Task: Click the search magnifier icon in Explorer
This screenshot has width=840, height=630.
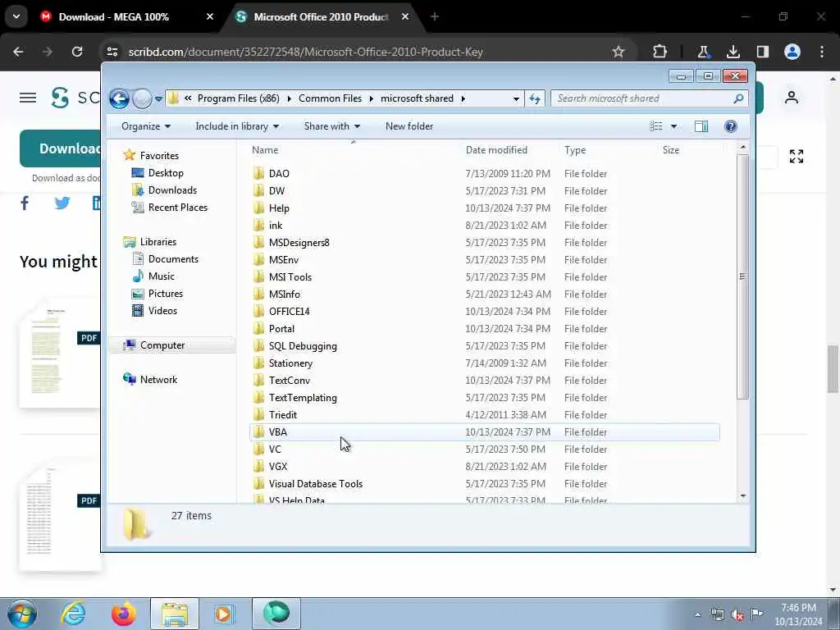Action: pos(738,98)
